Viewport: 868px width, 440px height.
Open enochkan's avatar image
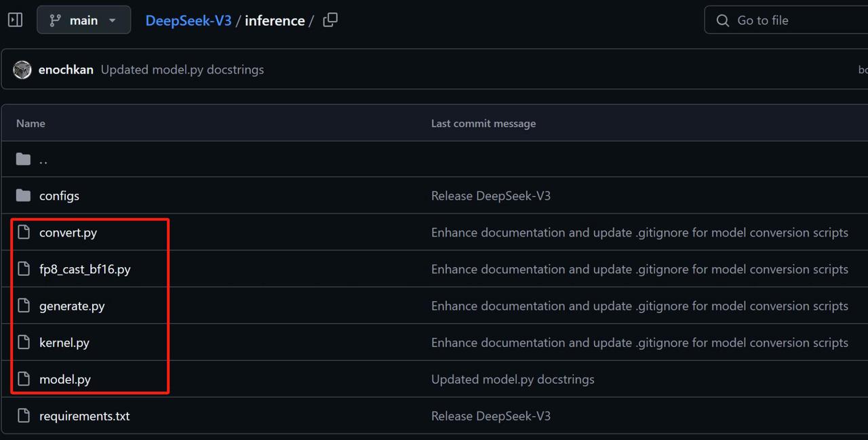point(22,70)
